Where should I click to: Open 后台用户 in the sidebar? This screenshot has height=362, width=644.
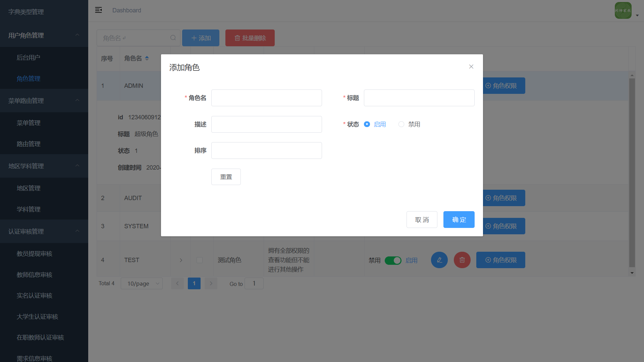(x=29, y=58)
